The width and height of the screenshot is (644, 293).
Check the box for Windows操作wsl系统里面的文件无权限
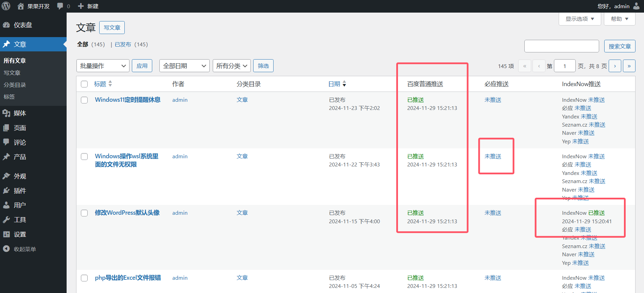tap(84, 157)
